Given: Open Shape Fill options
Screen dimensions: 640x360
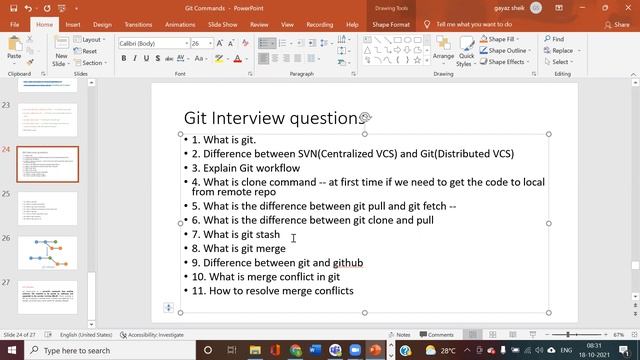Looking at the screenshot, I should [500, 39].
